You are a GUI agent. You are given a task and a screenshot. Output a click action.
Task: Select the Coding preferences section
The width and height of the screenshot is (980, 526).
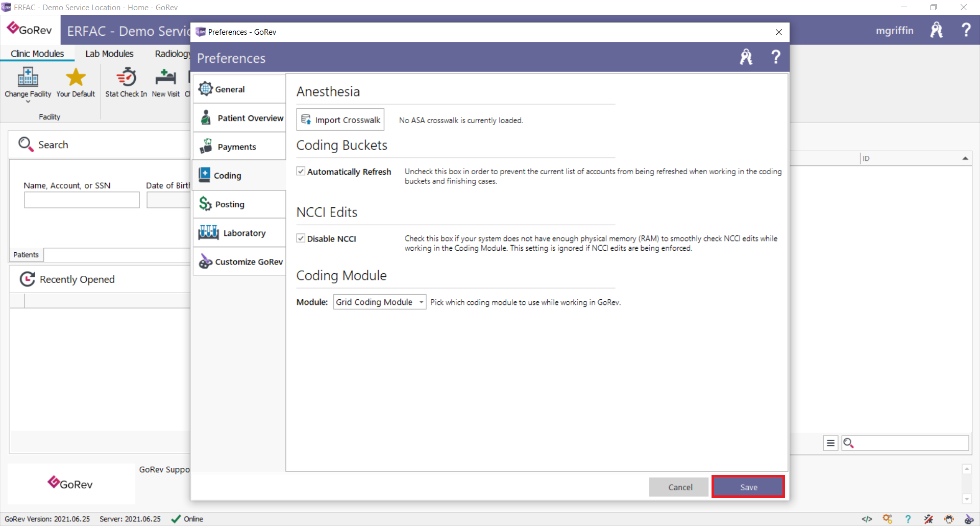coord(239,175)
